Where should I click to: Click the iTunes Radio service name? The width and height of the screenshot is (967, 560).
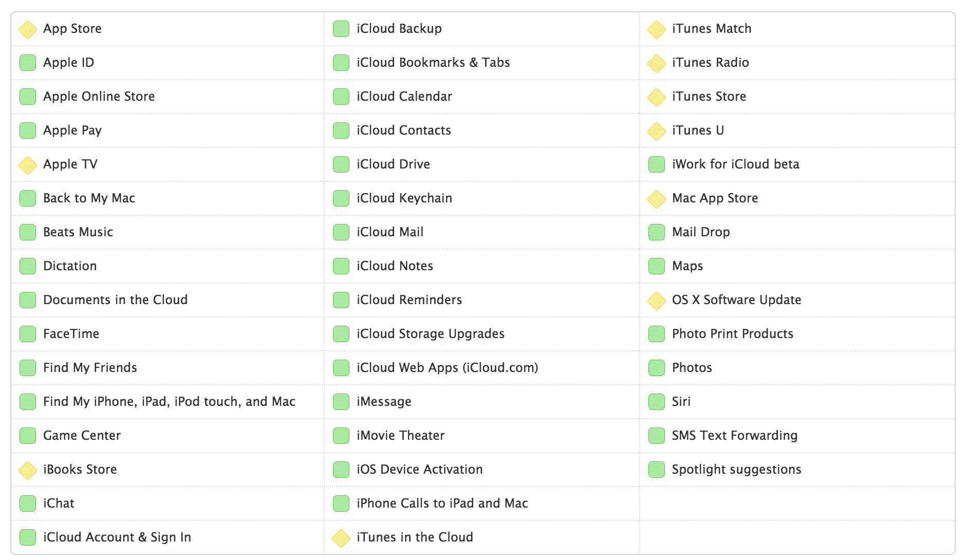tap(710, 63)
